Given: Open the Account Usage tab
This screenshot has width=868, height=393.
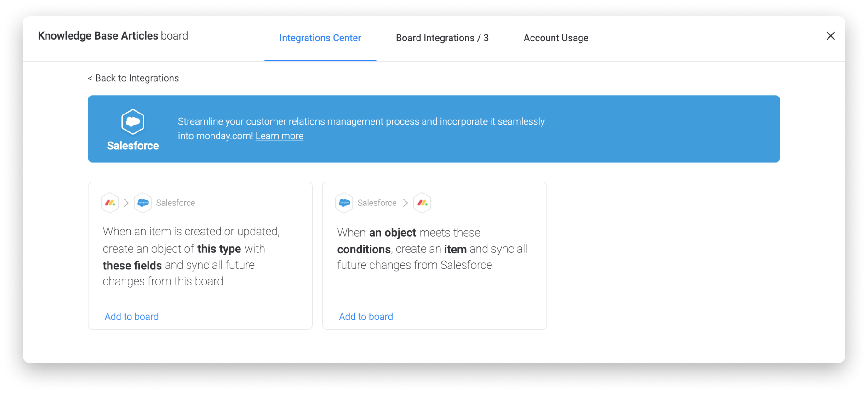Looking at the screenshot, I should pos(556,38).
